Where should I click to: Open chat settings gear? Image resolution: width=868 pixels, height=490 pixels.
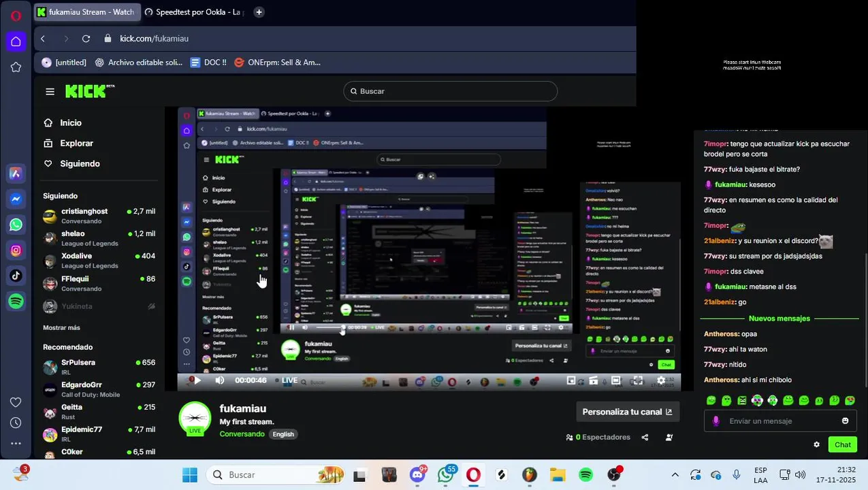tap(816, 444)
